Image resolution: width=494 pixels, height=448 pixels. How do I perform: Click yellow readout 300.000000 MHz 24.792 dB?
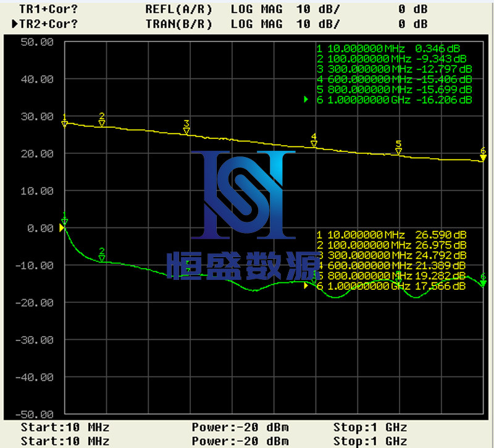point(391,255)
